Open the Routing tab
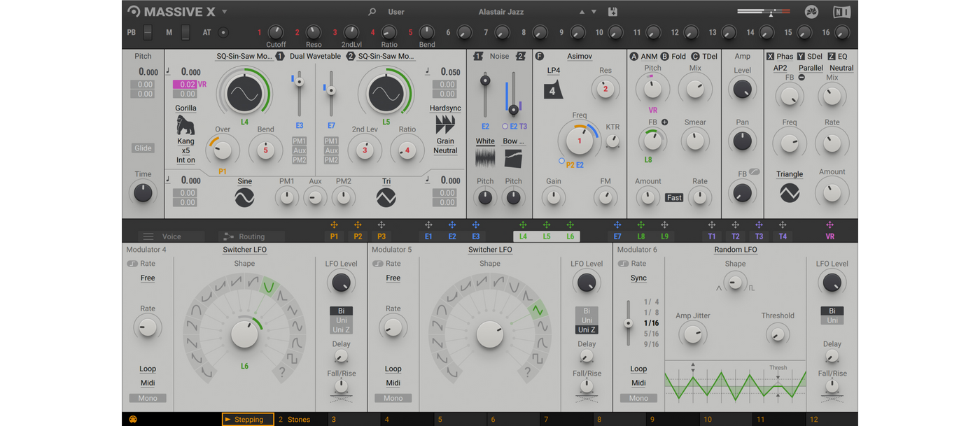 coord(252,236)
